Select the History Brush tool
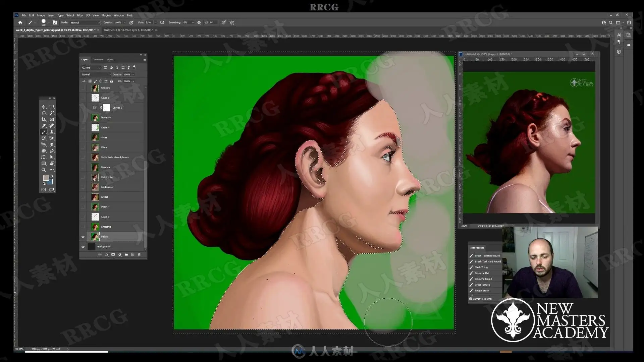Screen dimensions: 644x362 [44, 138]
